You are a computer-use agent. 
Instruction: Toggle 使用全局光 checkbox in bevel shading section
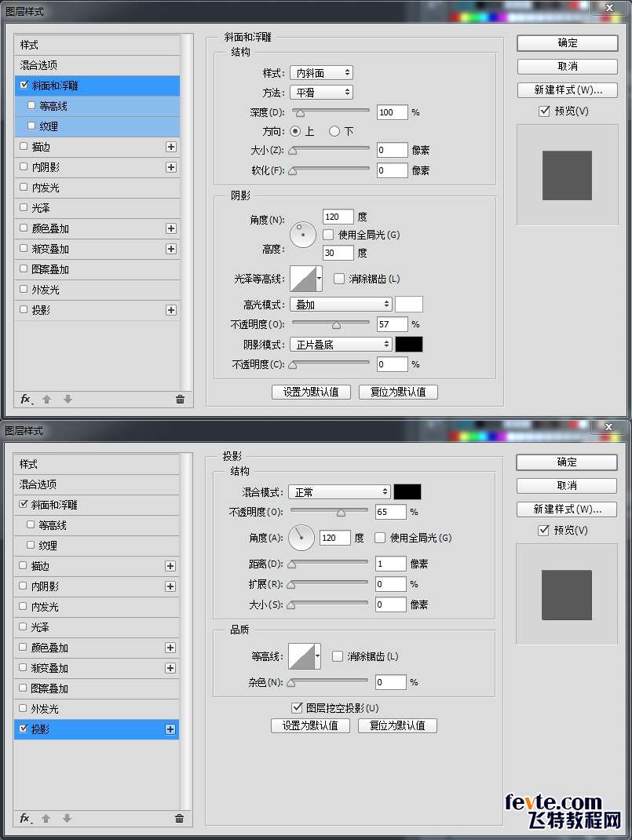[328, 235]
